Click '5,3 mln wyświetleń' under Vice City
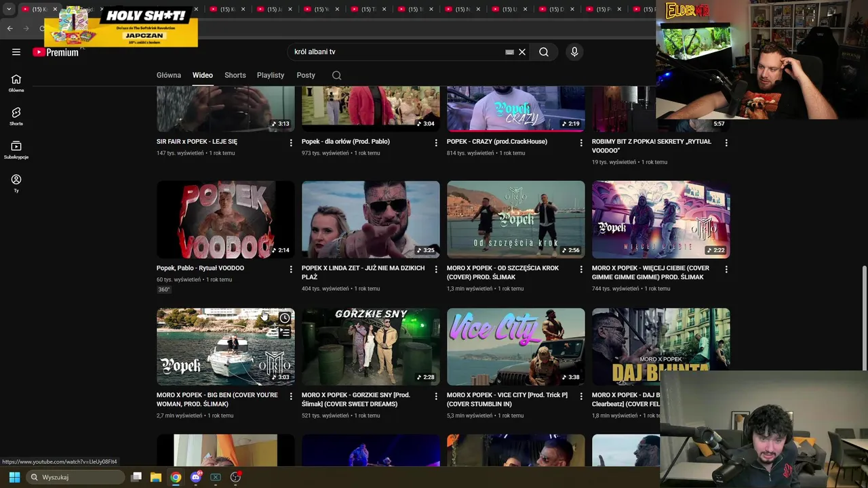The width and height of the screenshot is (868, 488). point(470,415)
